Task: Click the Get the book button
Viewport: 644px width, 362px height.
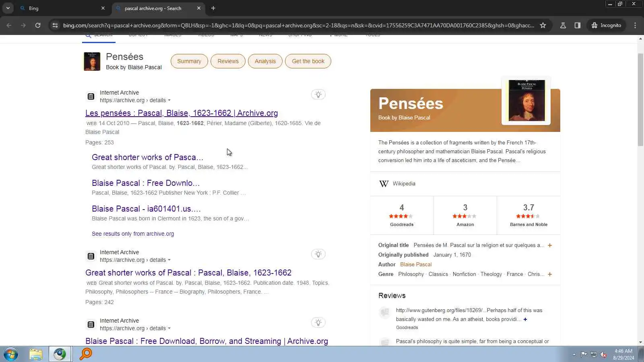Action: tap(308, 61)
